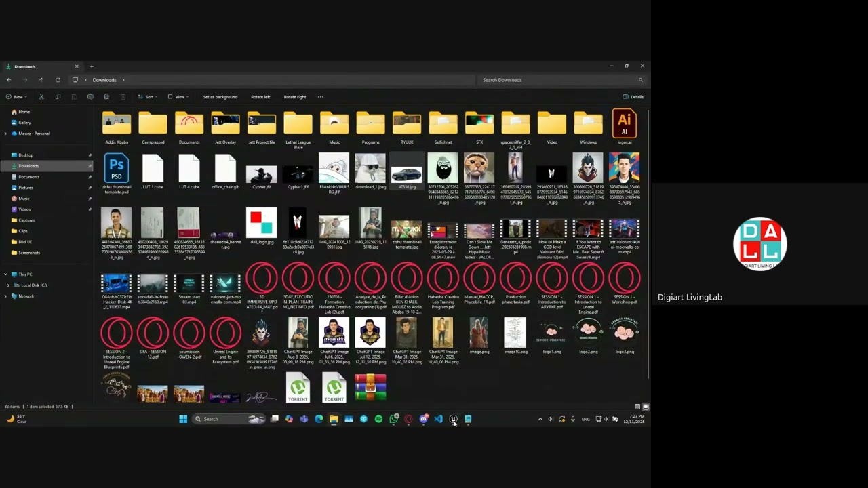
Task: Select the WinRAR archive file
Action: coord(370,388)
